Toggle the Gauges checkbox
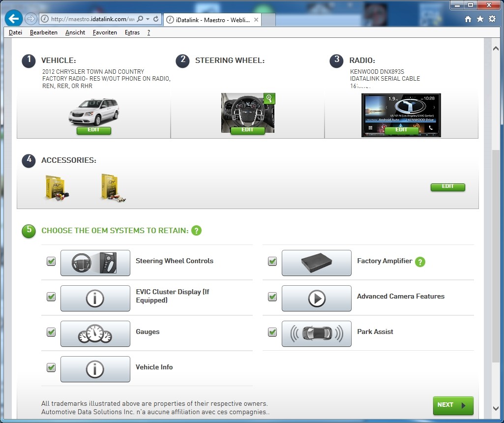The width and height of the screenshot is (504, 423). [51, 332]
